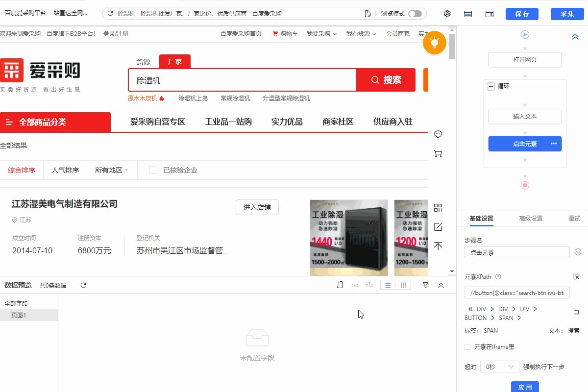Refresh data preview with the reload icon
This screenshot has width=588, height=392.
(83, 285)
